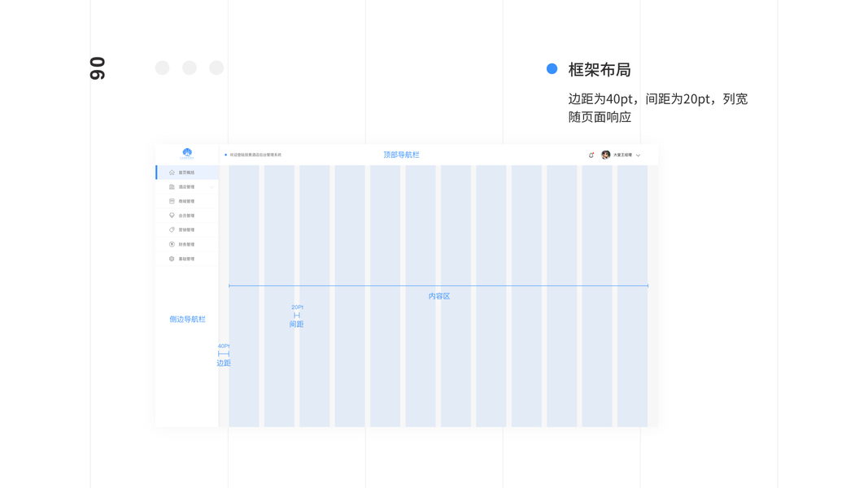Click the welcome text in the top bar
Screen dimensions: 868x488
pyautogui.click(x=255, y=155)
